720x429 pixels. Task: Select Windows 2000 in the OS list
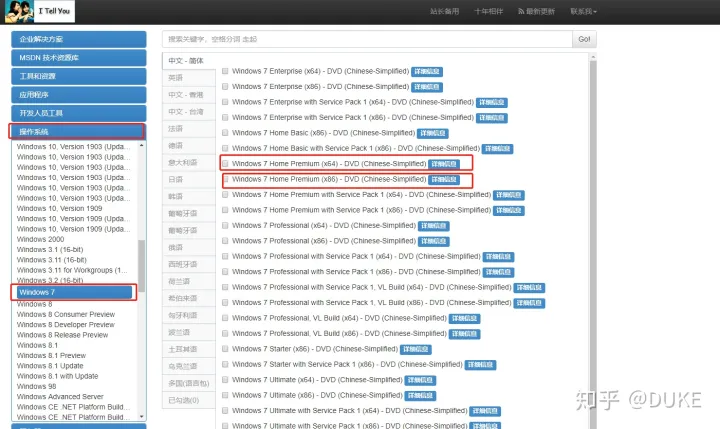click(x=40, y=239)
